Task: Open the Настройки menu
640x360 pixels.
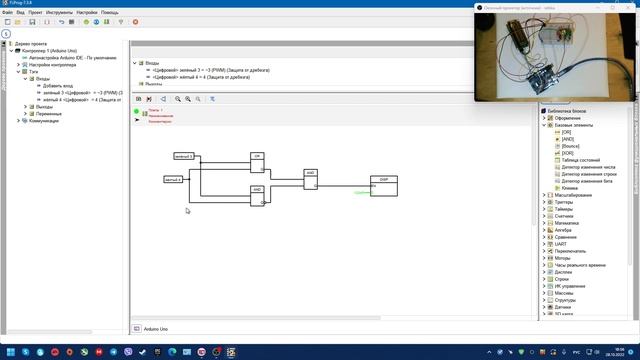Action: [87, 12]
